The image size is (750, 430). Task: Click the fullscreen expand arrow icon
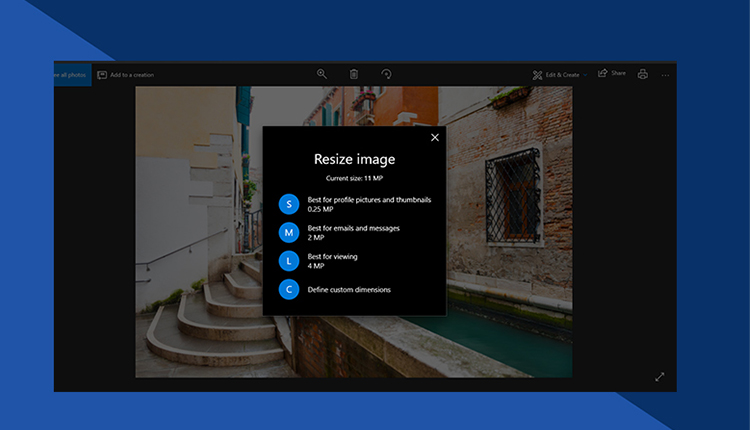coord(660,377)
